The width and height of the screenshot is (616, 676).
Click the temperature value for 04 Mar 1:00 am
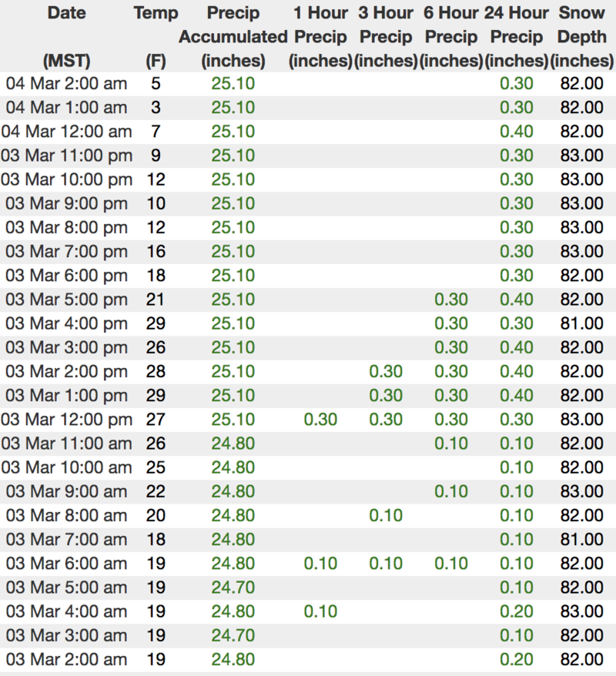(156, 108)
